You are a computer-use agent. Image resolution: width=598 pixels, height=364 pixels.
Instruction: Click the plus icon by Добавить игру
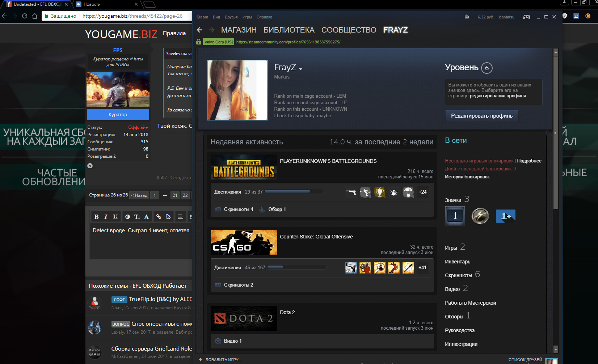click(201, 360)
